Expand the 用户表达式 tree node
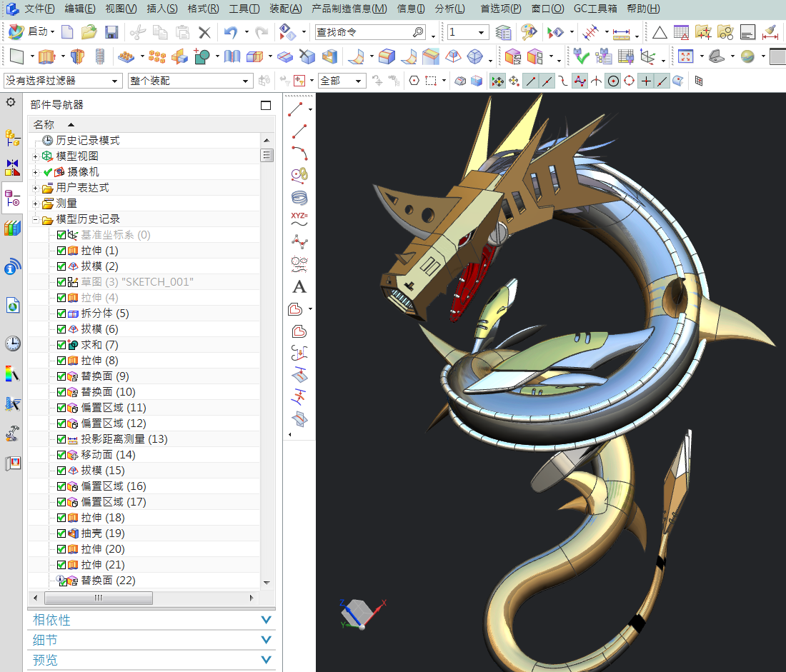Screen dimensions: 786x672 coord(36,189)
